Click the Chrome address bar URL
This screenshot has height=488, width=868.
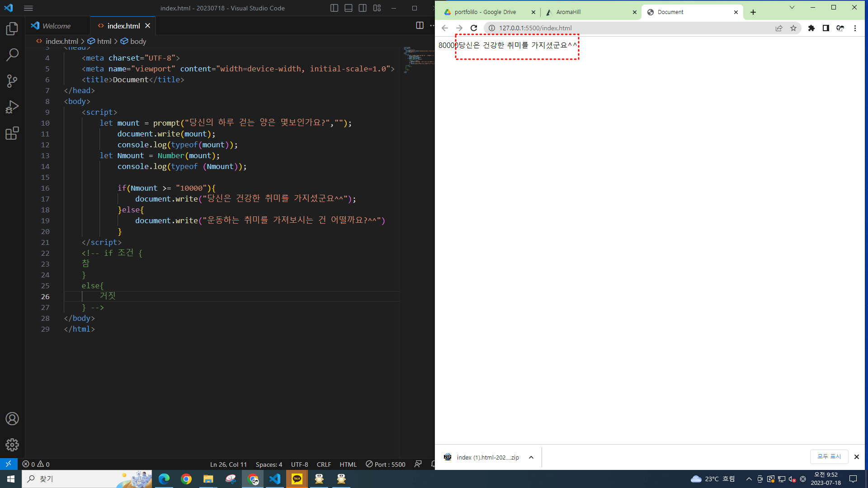535,28
